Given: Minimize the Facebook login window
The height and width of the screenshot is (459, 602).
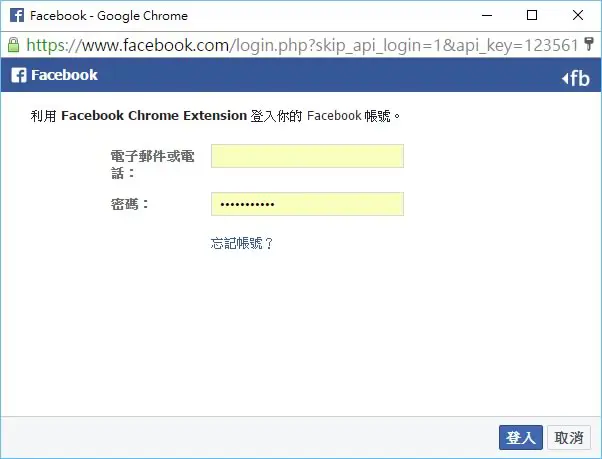Looking at the screenshot, I should (487, 16).
